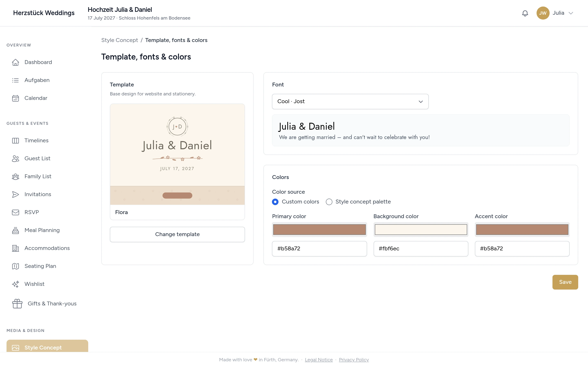Expand the Cool · Jost font dropdown
The height and width of the screenshot is (367, 588).
pyautogui.click(x=350, y=102)
